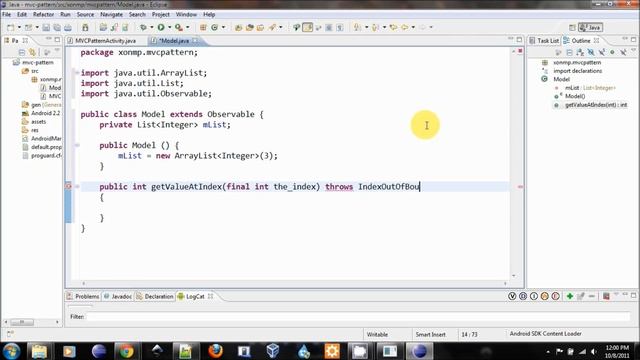Click the New file toolbar icon
Image resolution: width=640 pixels, height=360 pixels.
[11, 27]
